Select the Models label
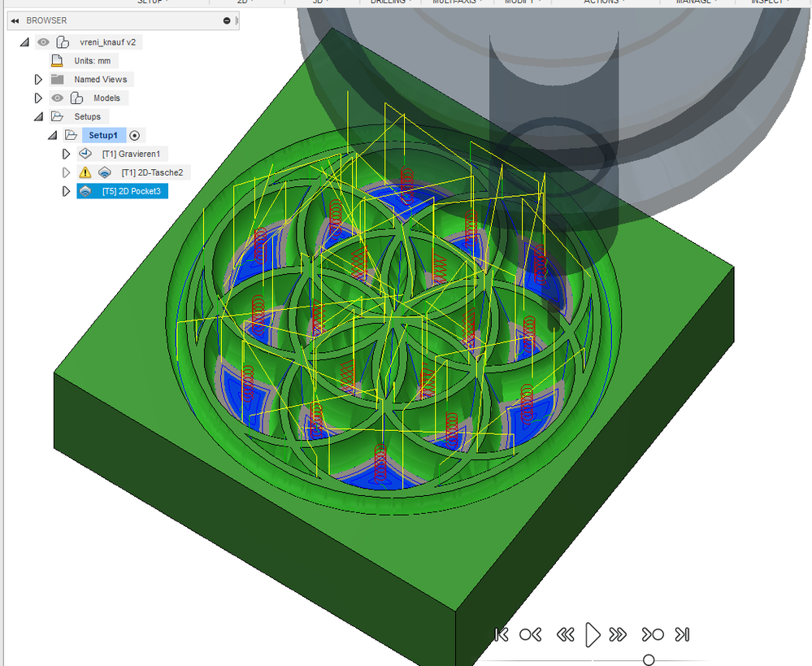This screenshot has width=812, height=666. 106,98
